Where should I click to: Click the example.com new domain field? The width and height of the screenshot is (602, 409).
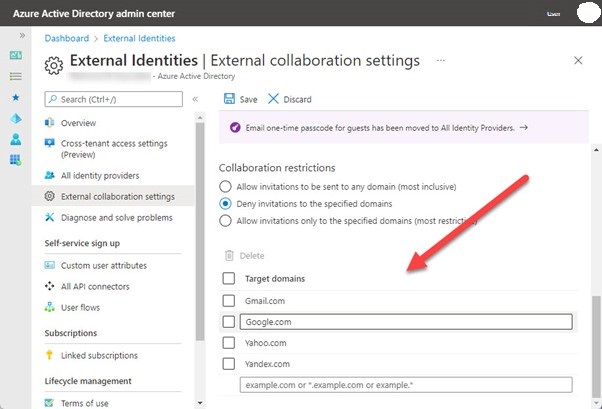pos(406,385)
